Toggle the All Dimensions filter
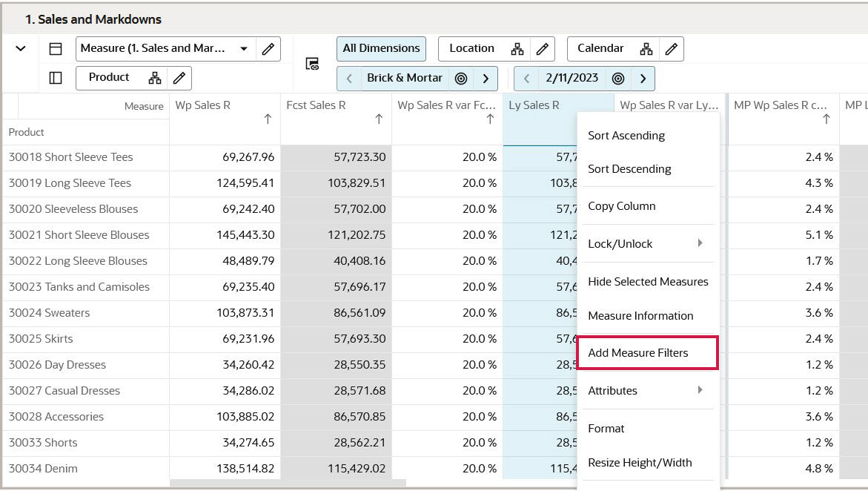 (381, 48)
